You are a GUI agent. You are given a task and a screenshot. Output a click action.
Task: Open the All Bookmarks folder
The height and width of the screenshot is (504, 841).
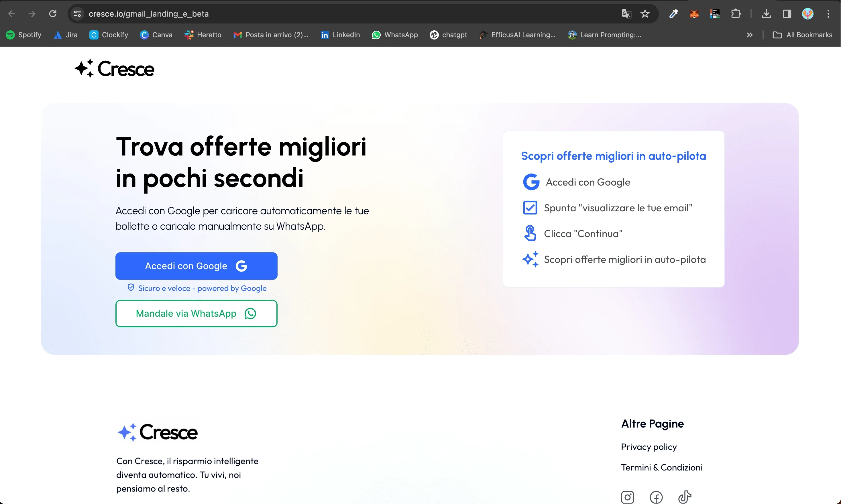tap(802, 35)
